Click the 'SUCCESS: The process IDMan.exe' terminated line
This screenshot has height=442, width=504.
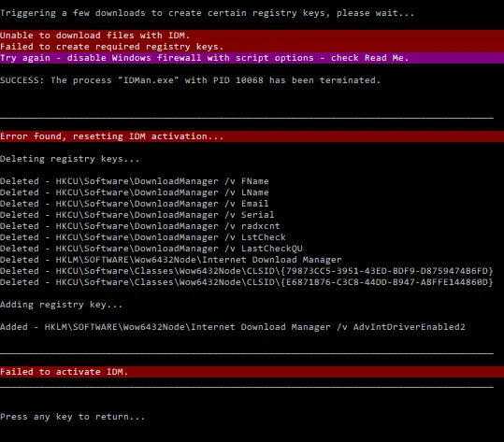coord(191,80)
